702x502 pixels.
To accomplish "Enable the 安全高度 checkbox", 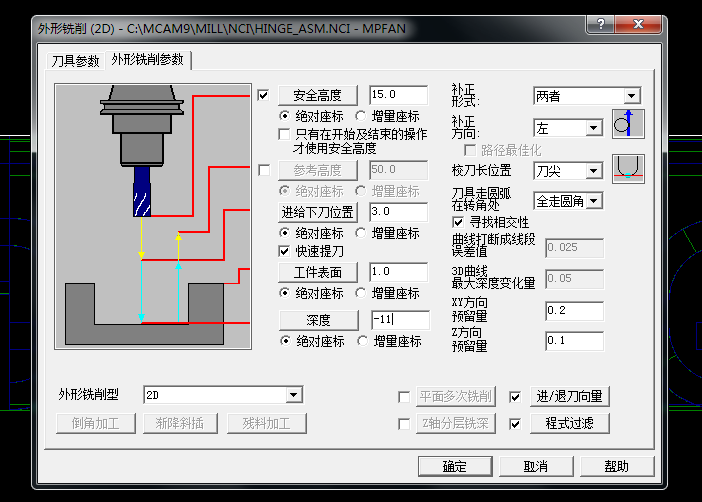I will [263, 95].
